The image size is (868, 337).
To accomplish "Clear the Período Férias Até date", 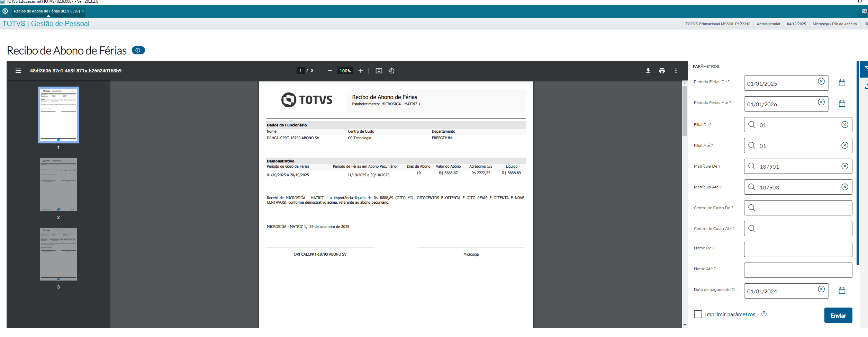I will 821,102.
